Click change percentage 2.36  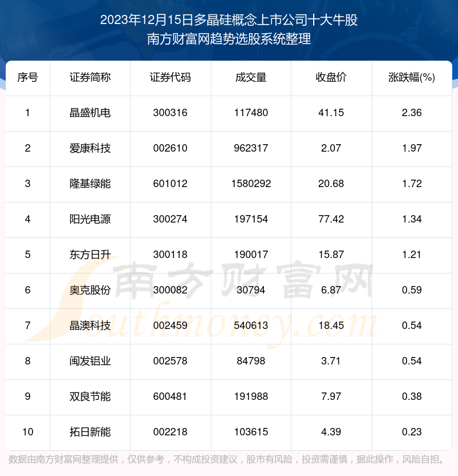[x=412, y=113]
